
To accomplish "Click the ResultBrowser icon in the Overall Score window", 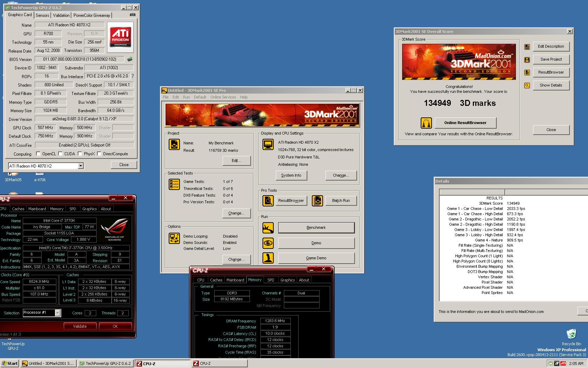I will (x=527, y=73).
